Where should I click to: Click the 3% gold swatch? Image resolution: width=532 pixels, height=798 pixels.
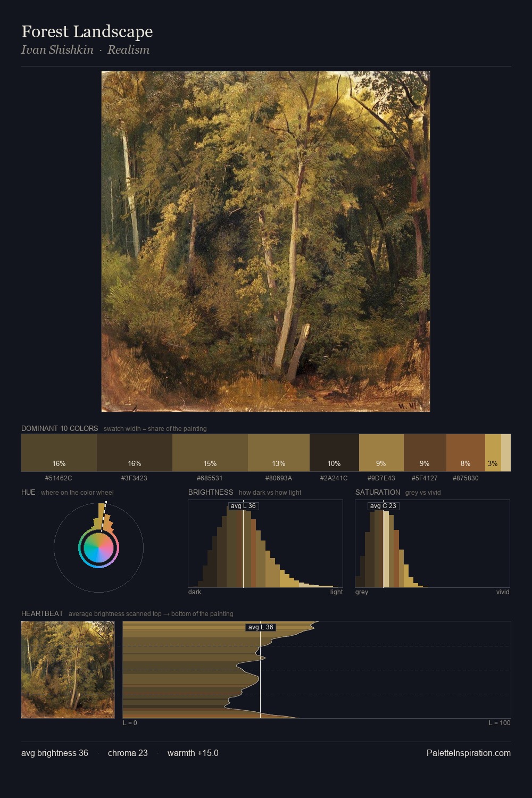point(493,453)
